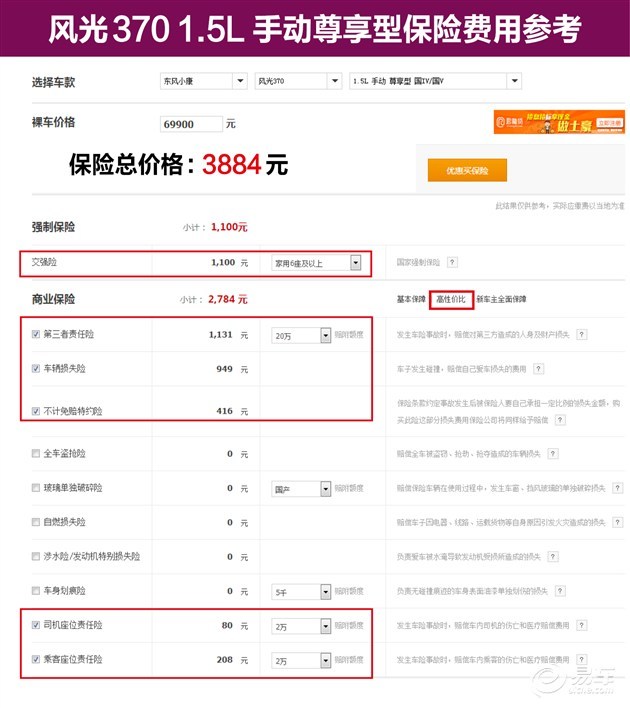The height and width of the screenshot is (708, 630).
Task: Open the 东风小康 brand dropdown
Action: click(x=203, y=81)
